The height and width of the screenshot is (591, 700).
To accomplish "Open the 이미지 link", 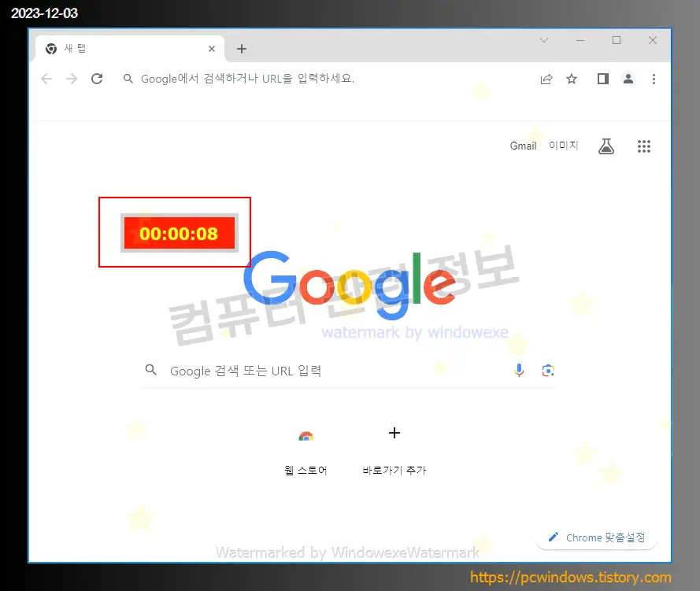I will (x=564, y=146).
